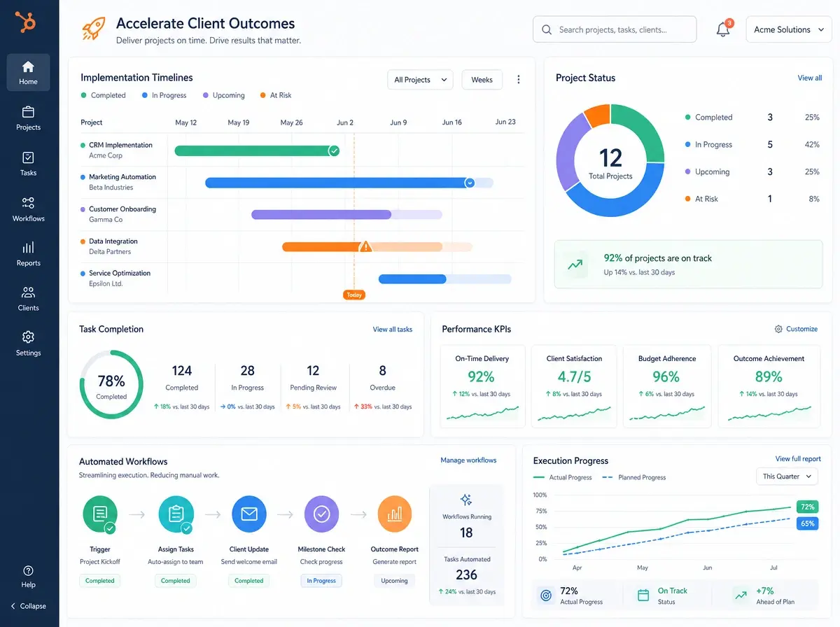The image size is (840, 627).
Task: Click the rocket icon beside the page title
Action: (x=93, y=29)
